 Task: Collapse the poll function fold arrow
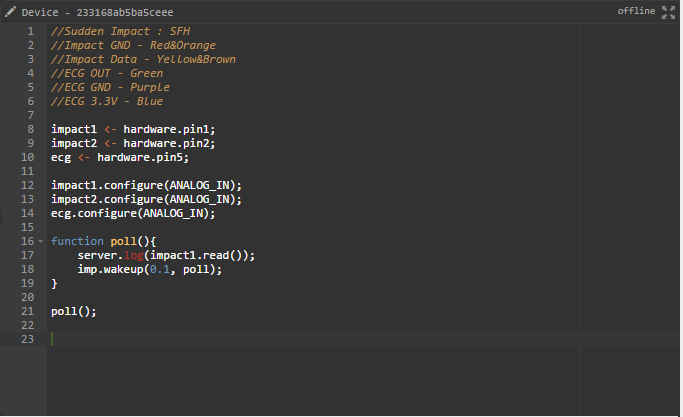point(41,241)
